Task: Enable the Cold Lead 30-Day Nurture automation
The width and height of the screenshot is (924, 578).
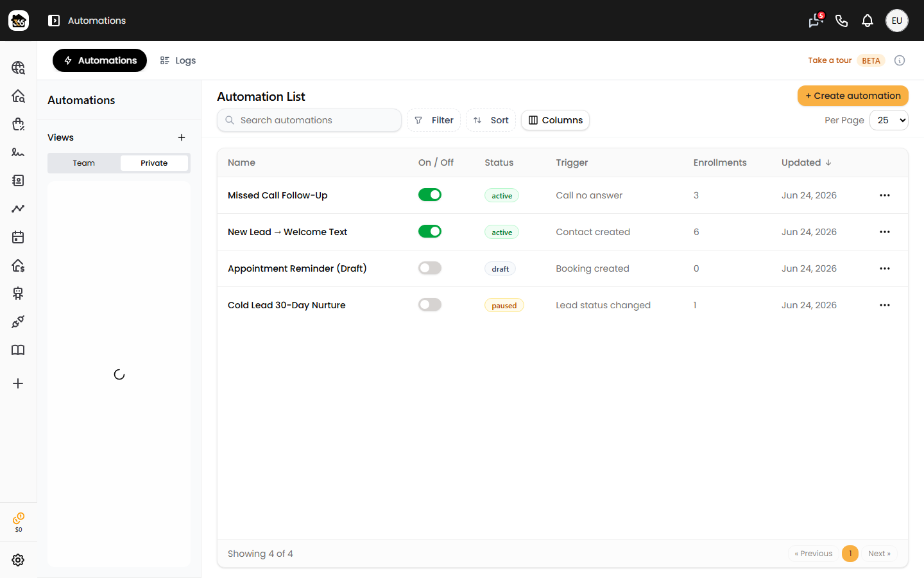Action: pos(430,304)
